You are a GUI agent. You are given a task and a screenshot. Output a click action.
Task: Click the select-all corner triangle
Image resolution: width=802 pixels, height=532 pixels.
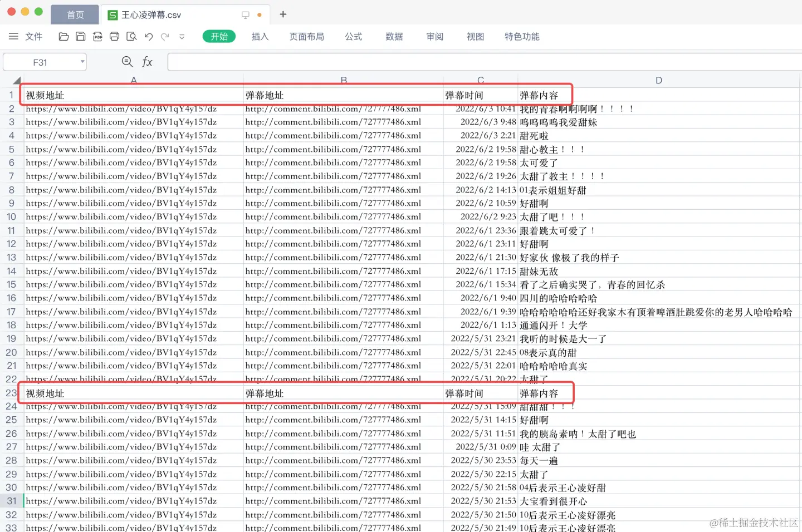point(17,81)
